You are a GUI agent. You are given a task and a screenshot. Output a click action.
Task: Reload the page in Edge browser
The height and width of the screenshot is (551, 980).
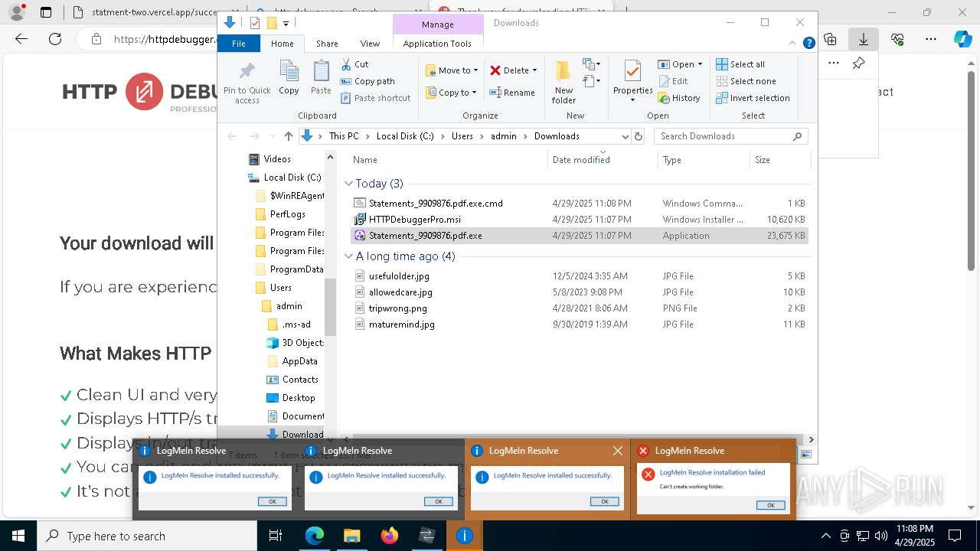pos(55,39)
